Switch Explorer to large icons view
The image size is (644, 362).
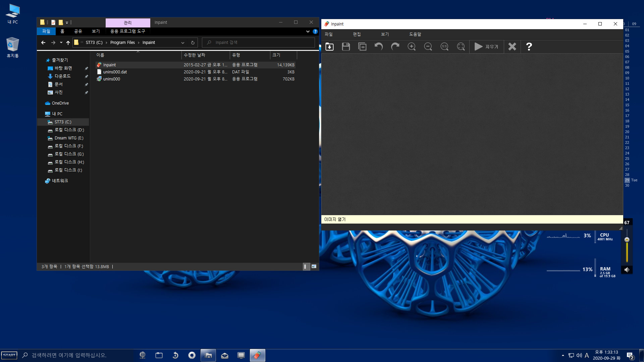(314, 267)
